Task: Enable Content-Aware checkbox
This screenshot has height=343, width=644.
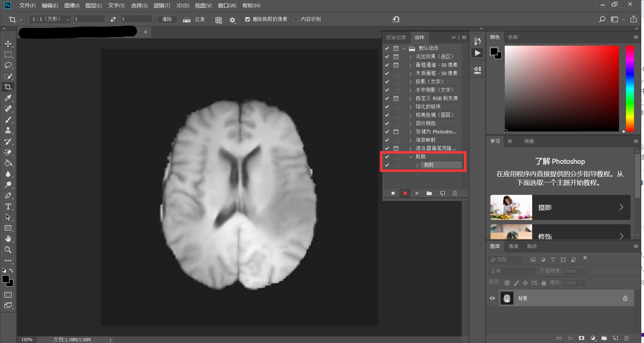Action: pyautogui.click(x=296, y=19)
